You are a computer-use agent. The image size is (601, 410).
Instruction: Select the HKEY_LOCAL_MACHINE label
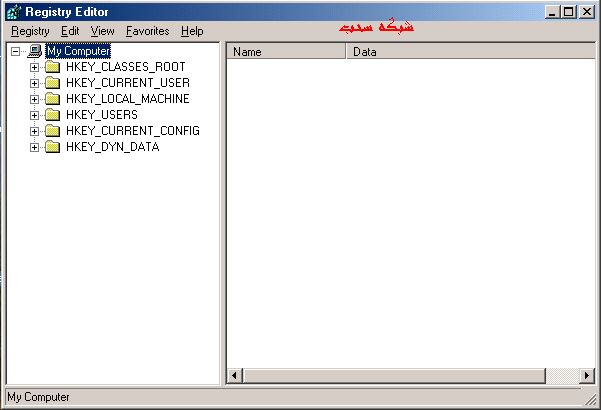pyautogui.click(x=128, y=99)
